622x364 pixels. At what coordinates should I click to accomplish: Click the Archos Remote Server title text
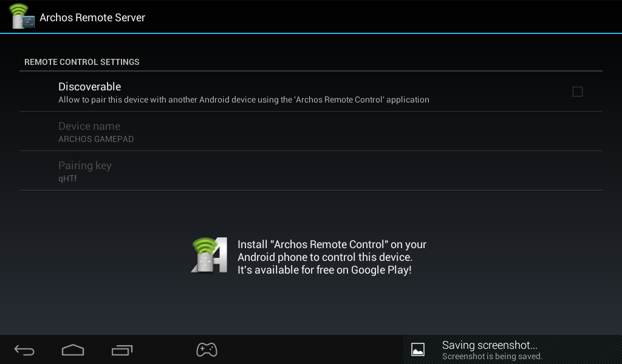92,18
